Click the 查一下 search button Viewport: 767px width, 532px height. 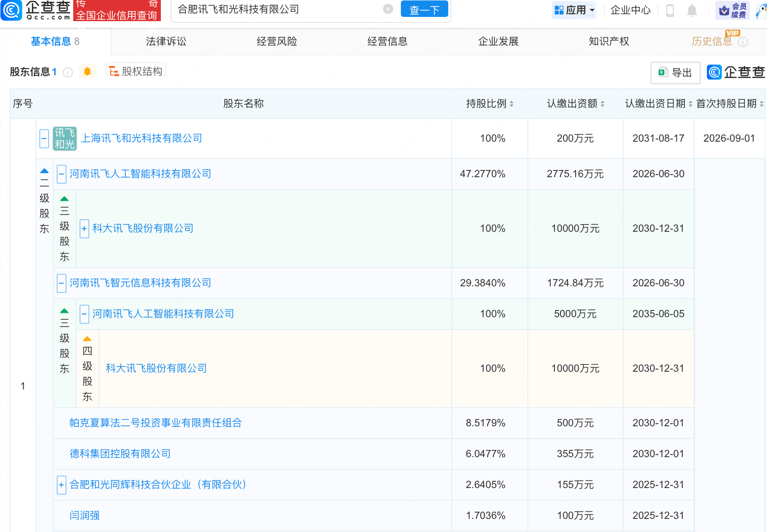pyautogui.click(x=424, y=9)
